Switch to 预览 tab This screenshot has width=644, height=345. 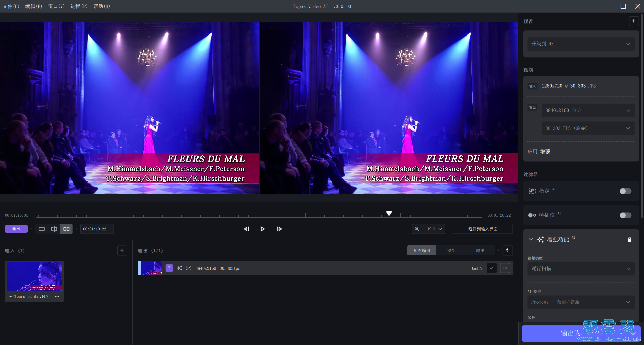[451, 250]
